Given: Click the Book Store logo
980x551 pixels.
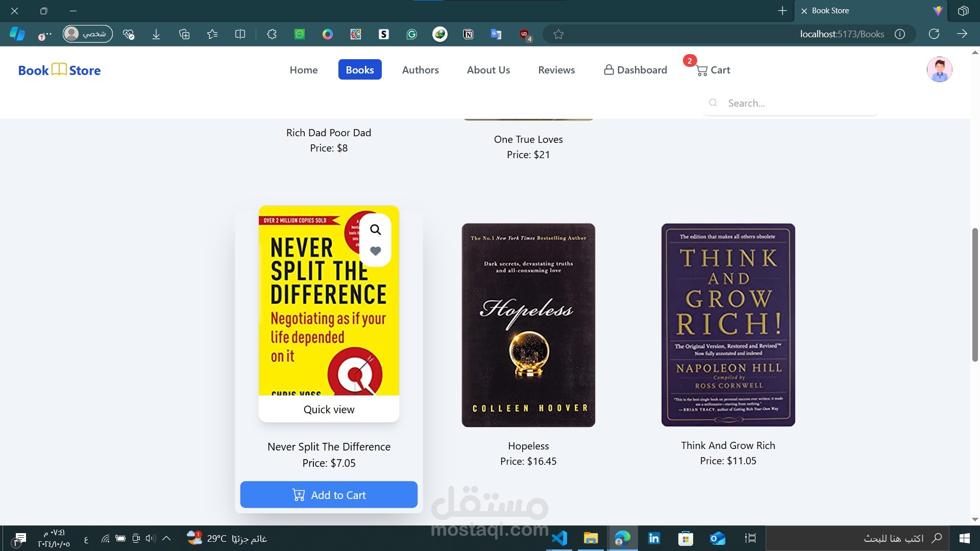Looking at the screenshot, I should pos(59,70).
